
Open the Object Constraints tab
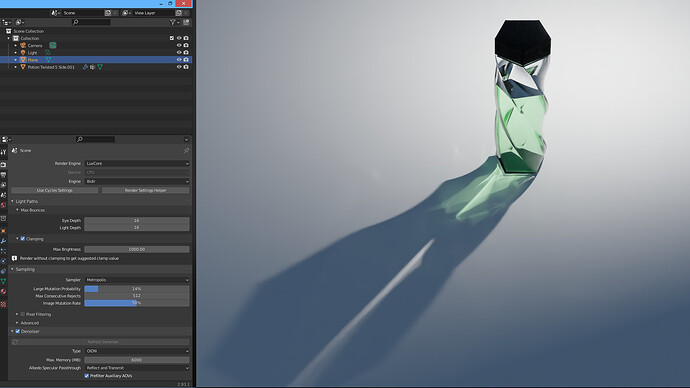tap(4, 271)
